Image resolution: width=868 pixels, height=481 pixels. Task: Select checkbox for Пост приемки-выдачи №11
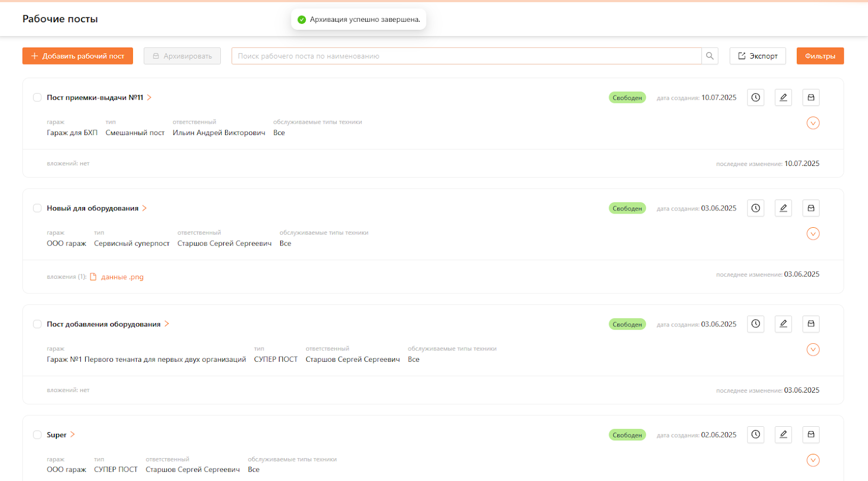(x=37, y=98)
